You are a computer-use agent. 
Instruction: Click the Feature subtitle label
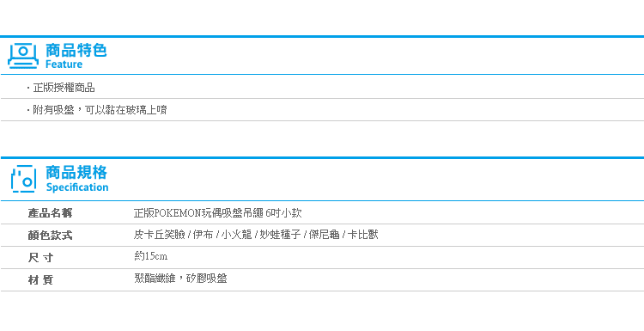coord(64,64)
